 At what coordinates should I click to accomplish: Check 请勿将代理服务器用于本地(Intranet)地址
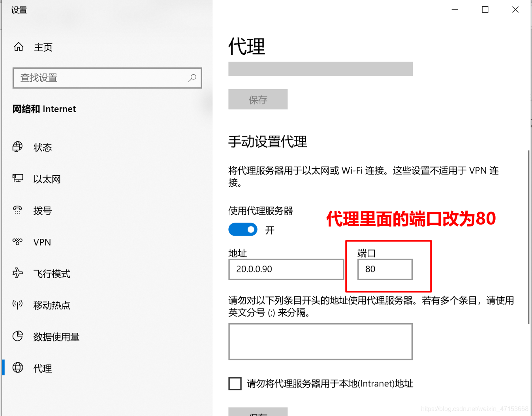235,383
